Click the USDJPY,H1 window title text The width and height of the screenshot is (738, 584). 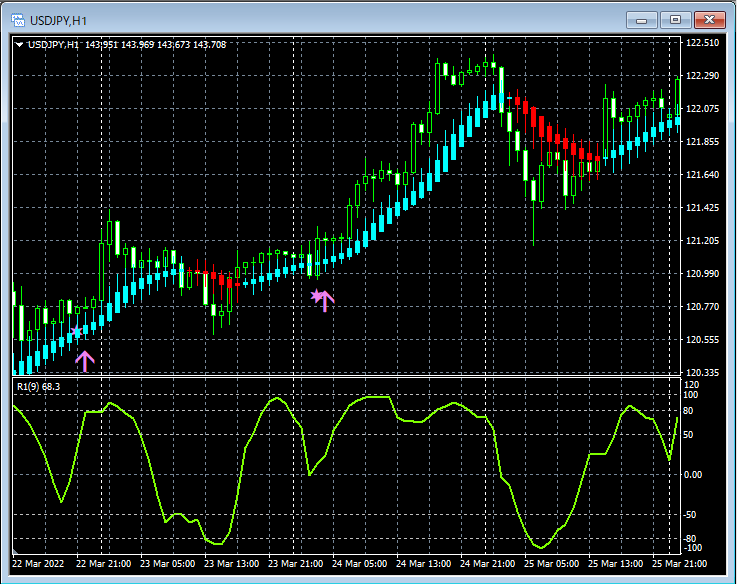click(x=58, y=21)
